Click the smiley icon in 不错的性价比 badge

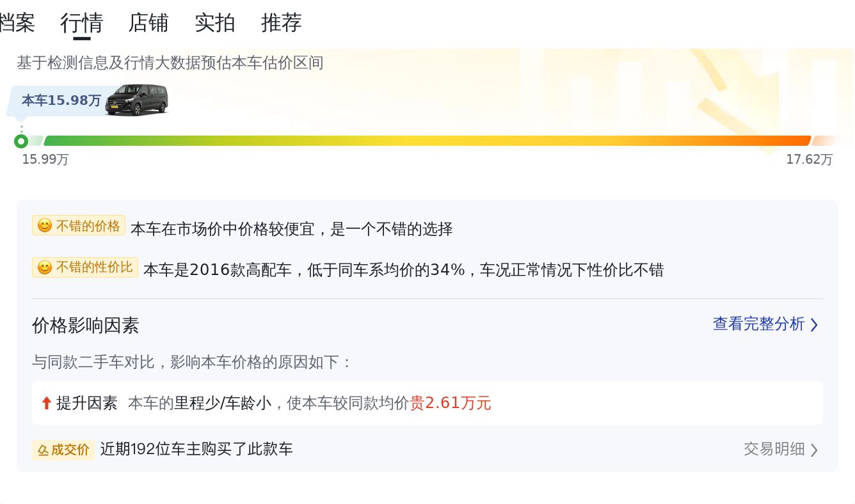45,267
